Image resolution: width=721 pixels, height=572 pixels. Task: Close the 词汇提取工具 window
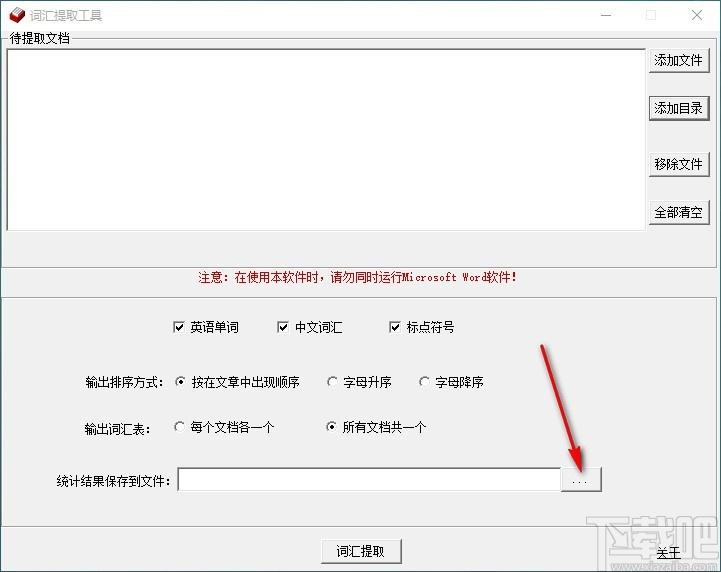pyautogui.click(x=697, y=15)
